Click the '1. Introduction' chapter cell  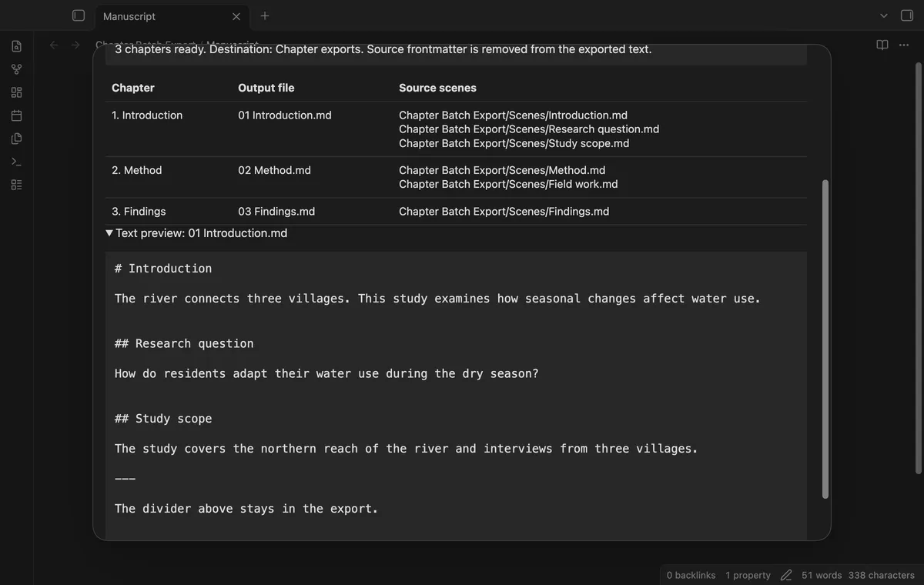click(x=147, y=115)
